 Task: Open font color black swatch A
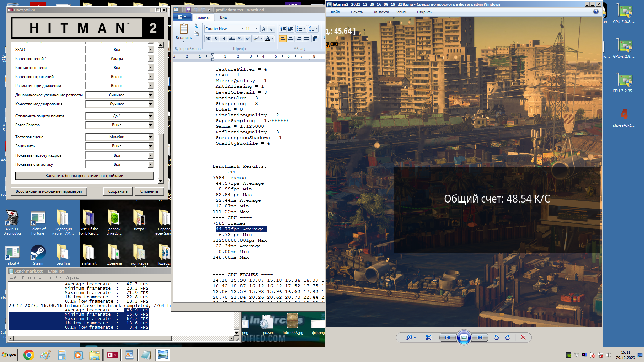[x=267, y=39]
